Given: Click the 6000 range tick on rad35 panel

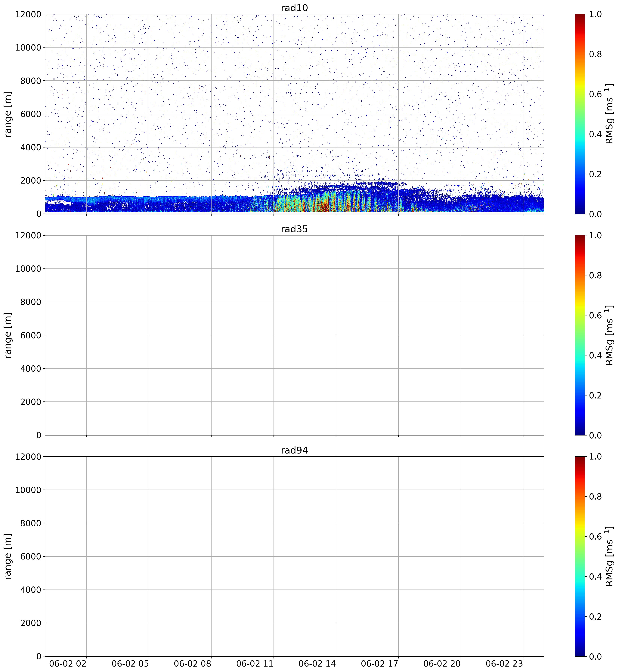Looking at the screenshot, I should click(x=30, y=335).
